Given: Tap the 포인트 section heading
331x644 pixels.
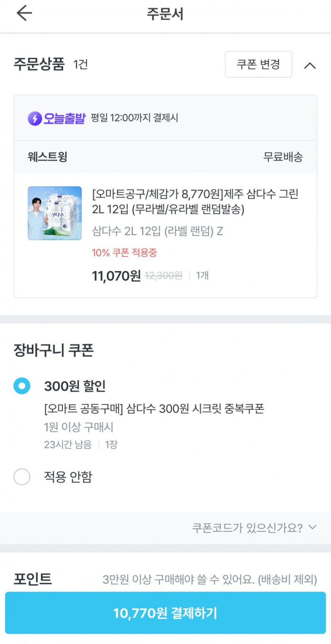Looking at the screenshot, I should (33, 579).
